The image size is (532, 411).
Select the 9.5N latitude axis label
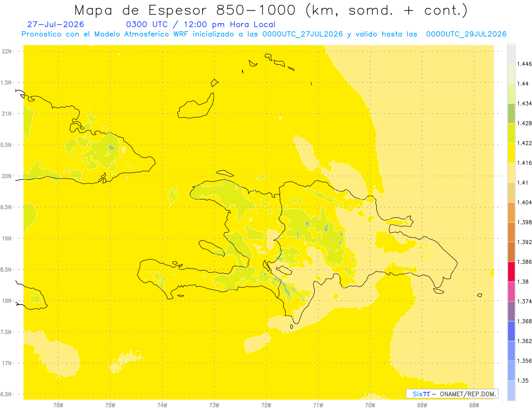[x=6, y=207]
